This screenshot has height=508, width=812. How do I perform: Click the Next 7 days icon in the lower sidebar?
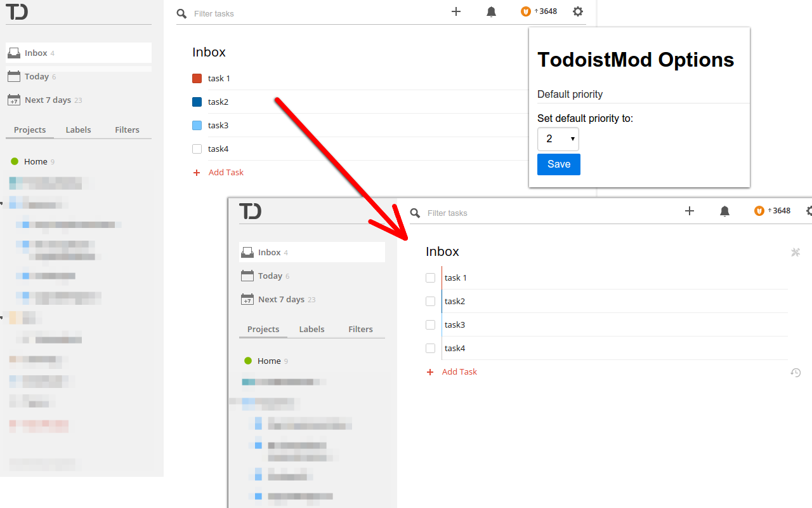click(247, 299)
